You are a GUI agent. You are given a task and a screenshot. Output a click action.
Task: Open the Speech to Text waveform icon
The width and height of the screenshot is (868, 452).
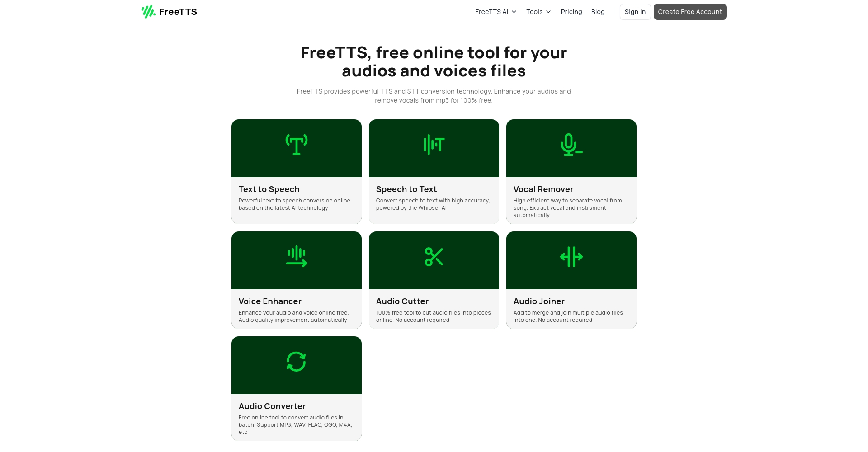pos(434,145)
